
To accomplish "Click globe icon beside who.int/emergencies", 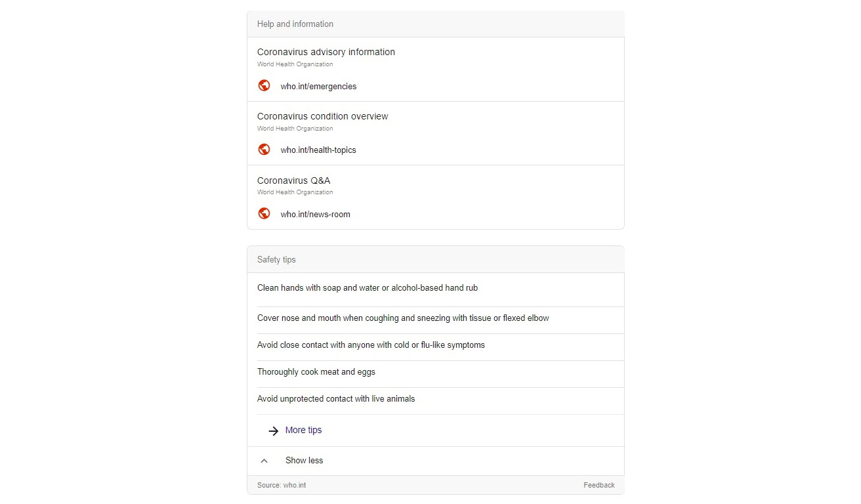I will pyautogui.click(x=264, y=85).
